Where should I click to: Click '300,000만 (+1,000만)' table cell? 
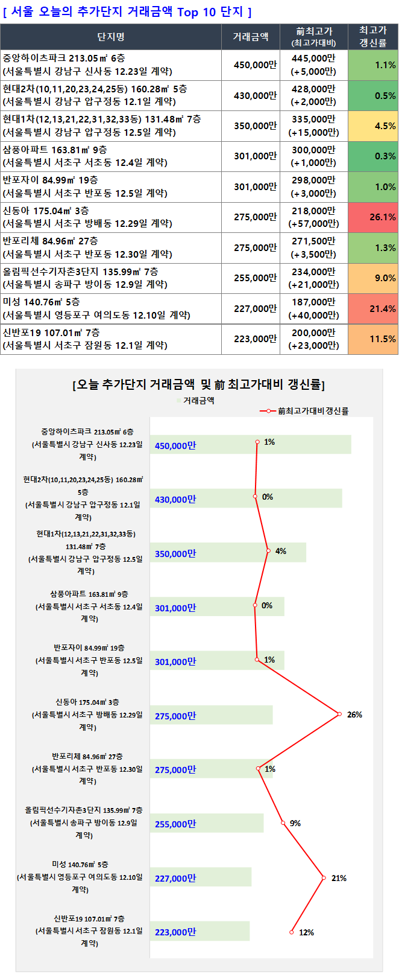(314, 156)
